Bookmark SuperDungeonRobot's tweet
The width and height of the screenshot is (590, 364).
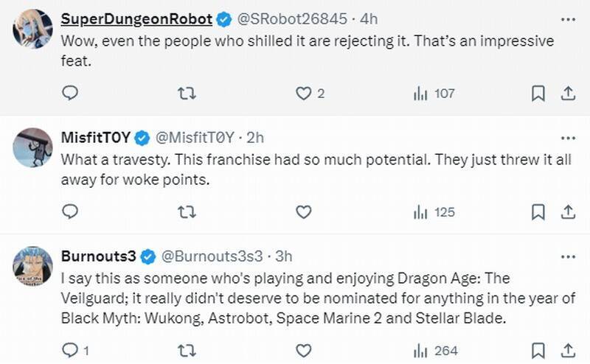point(538,94)
